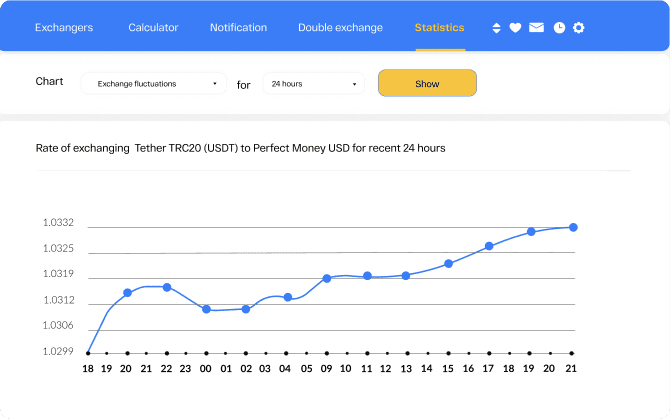
Task: Click the blue data point at hour 00
Action: 206,309
